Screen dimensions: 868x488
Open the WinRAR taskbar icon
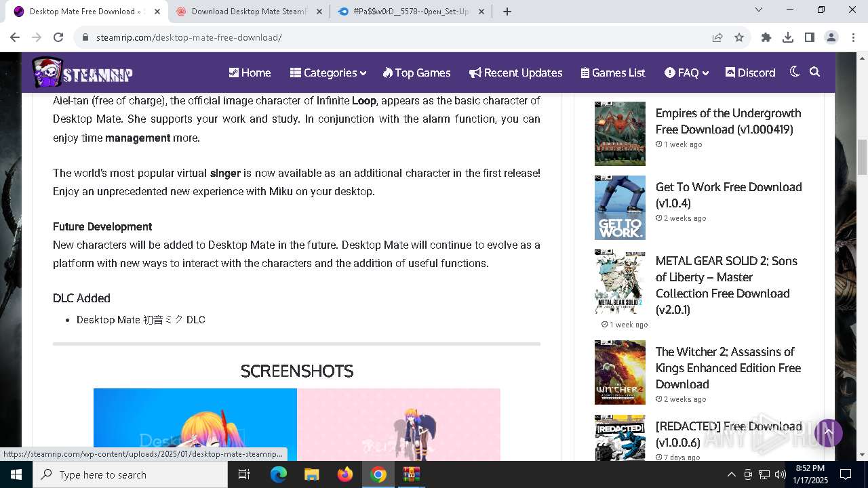click(x=412, y=474)
